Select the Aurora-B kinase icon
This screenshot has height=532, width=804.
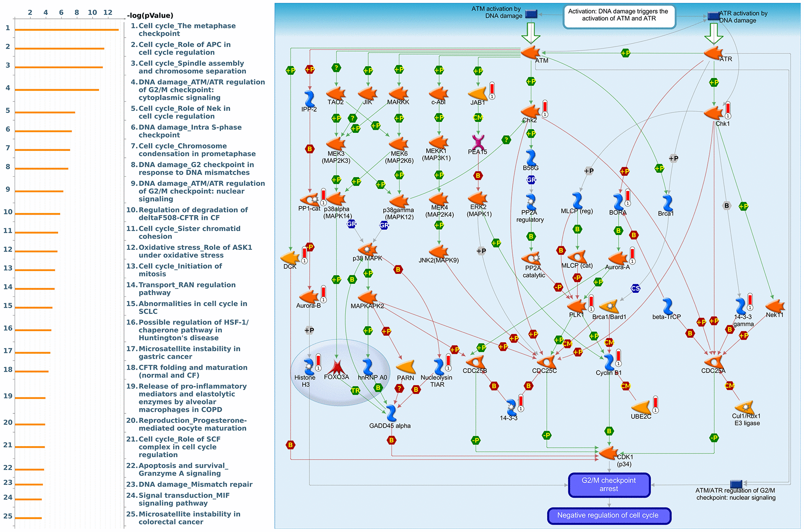[x=309, y=297]
